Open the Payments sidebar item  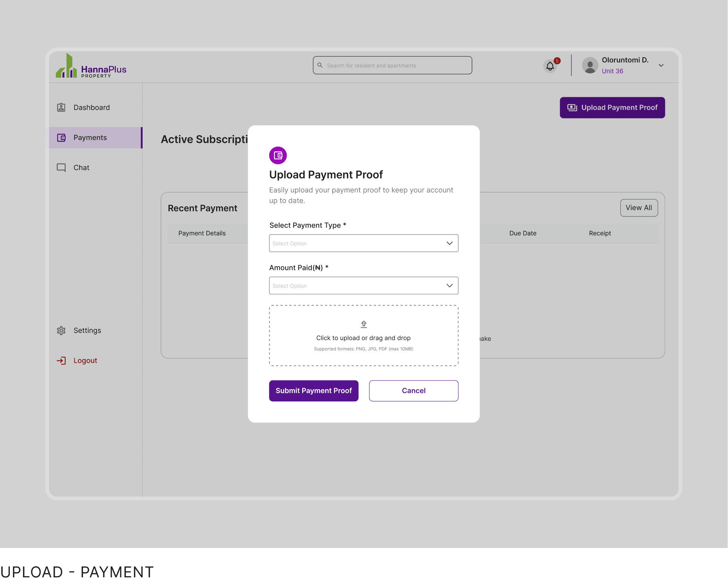coord(90,138)
